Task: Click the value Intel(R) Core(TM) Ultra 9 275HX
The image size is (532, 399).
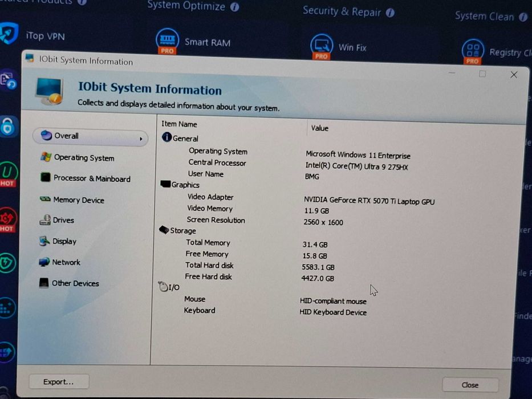Action: pos(356,166)
